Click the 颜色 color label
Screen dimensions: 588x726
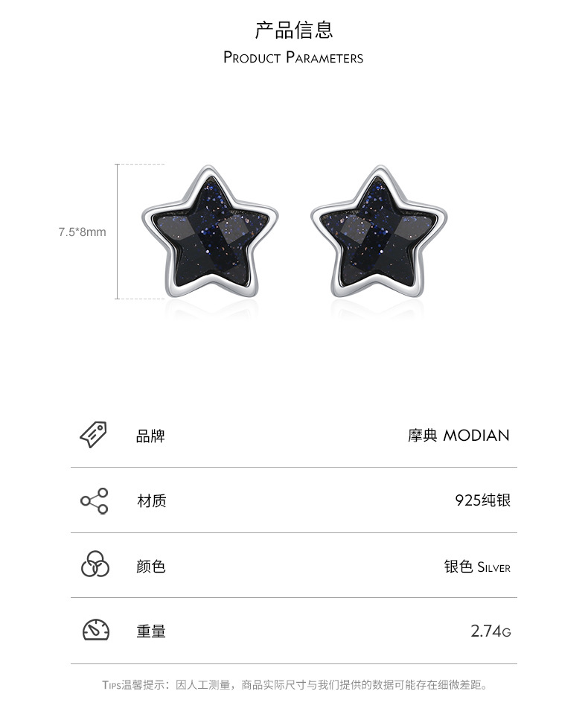point(151,566)
